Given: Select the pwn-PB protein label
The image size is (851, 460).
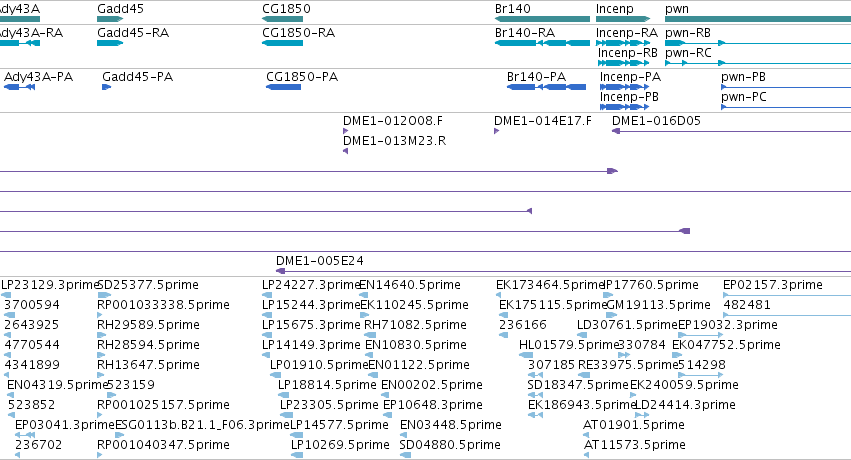Looking at the screenshot, I should coord(744,76).
